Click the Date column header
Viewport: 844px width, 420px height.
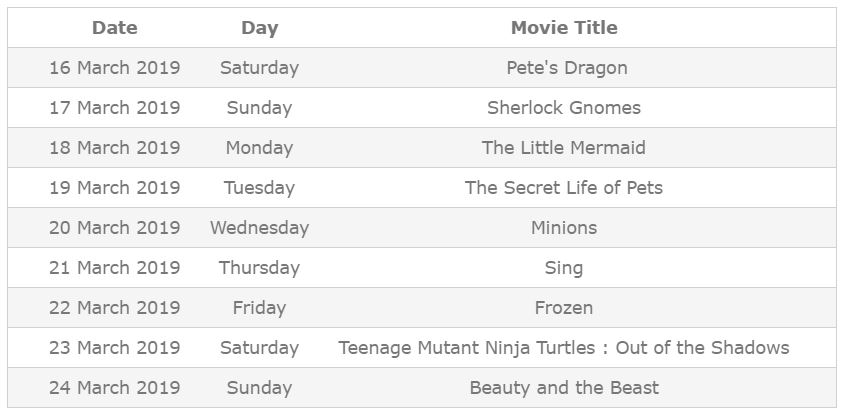(x=115, y=27)
